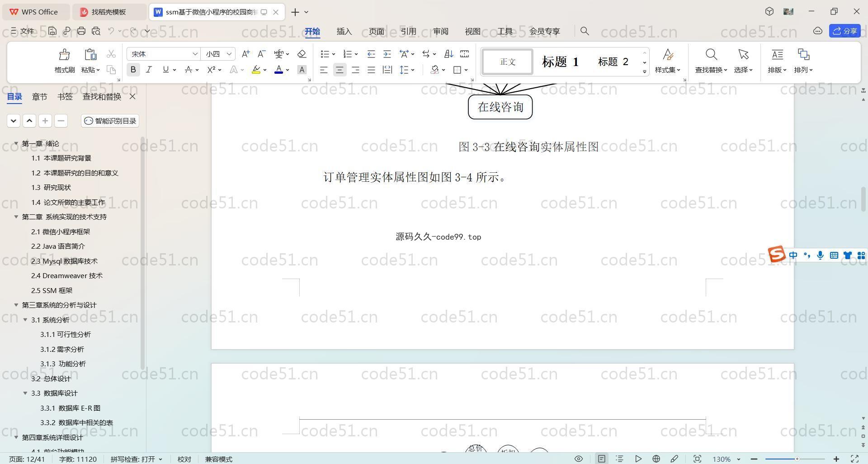868x464 pixels.
Task: Click the Paste clipboard icon
Action: [90, 55]
